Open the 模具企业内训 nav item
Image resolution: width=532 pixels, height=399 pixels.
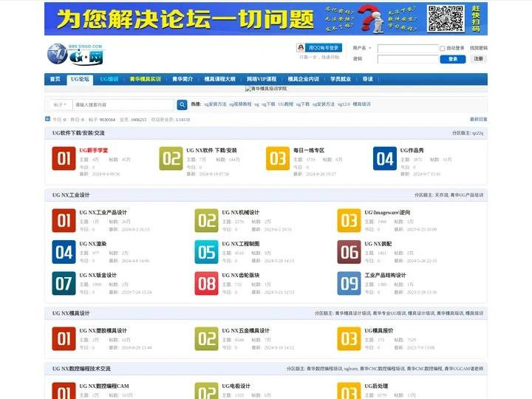(304, 79)
